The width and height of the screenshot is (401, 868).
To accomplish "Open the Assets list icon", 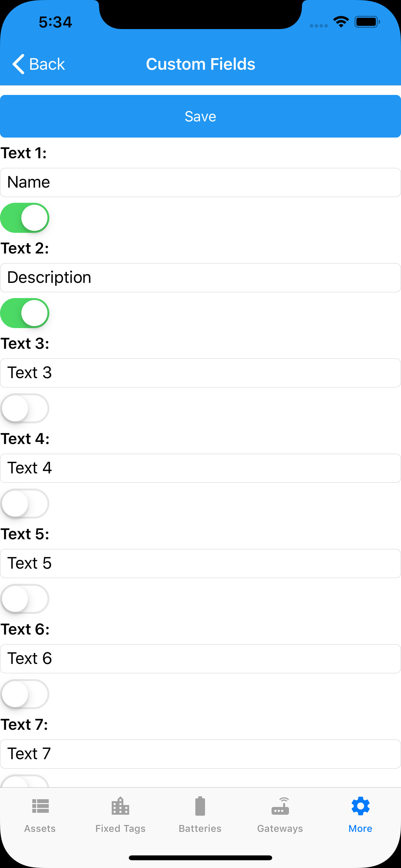I will 40,806.
